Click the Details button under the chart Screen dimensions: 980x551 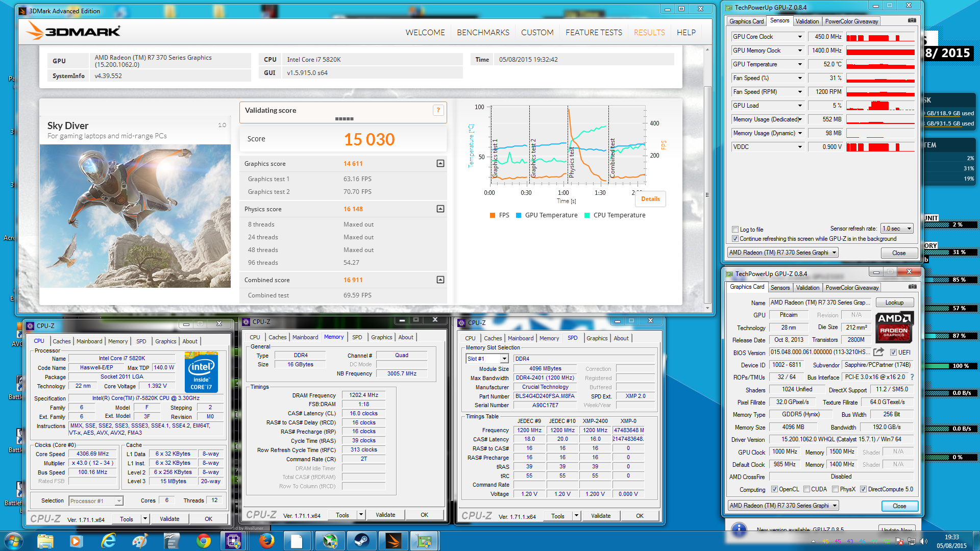point(650,199)
